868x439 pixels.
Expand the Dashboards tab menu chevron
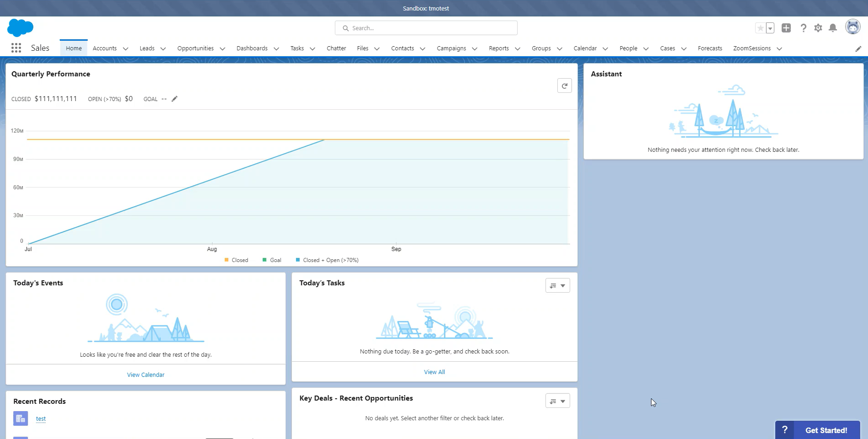pos(276,49)
